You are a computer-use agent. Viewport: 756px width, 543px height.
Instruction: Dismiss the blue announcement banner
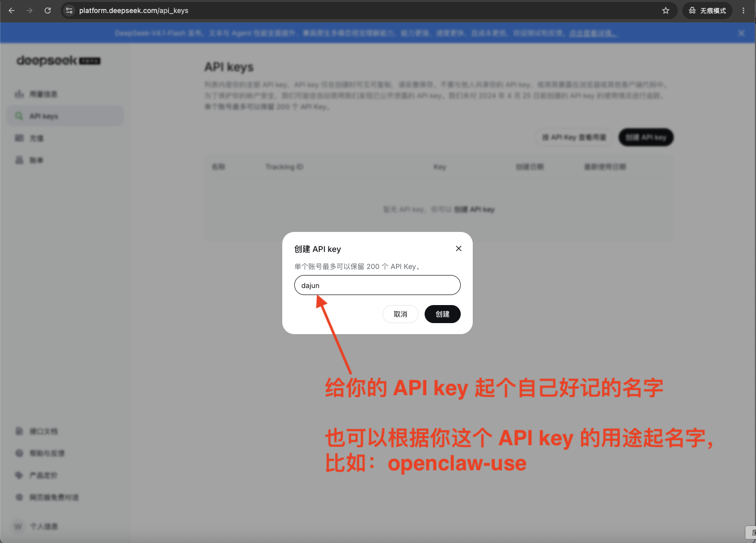coord(741,33)
